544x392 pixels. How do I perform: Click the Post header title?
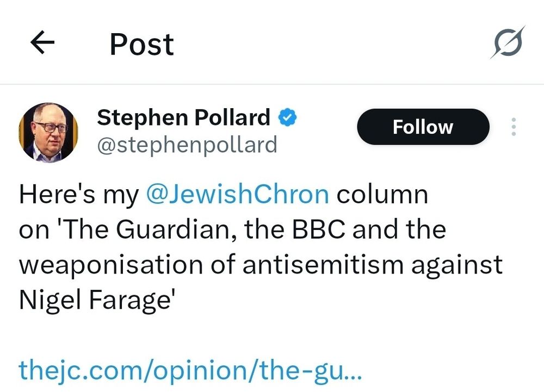click(141, 45)
